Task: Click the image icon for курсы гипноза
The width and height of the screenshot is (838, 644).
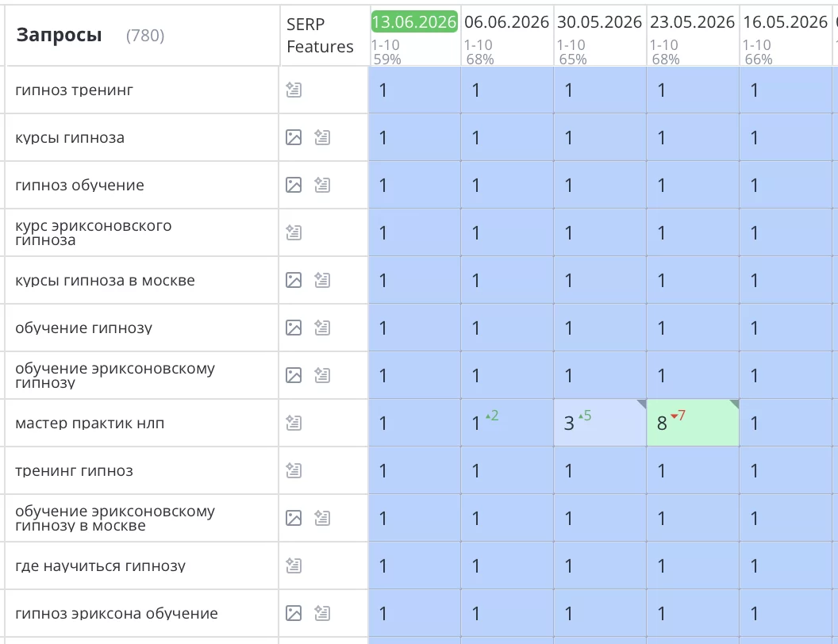Action: coord(294,137)
